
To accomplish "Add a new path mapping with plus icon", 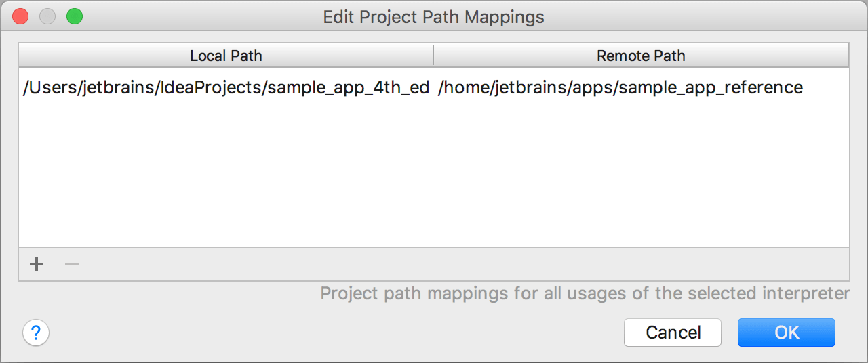I will tap(37, 264).
